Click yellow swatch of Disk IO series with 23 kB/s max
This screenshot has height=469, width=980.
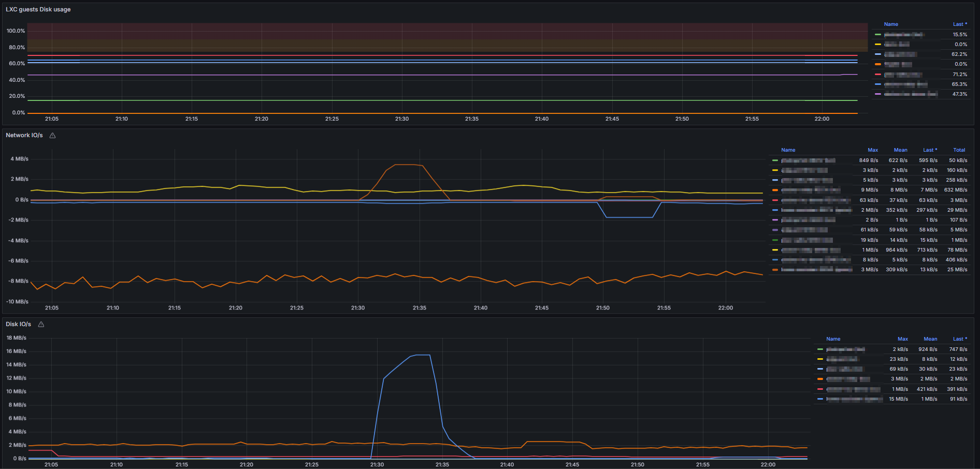[x=820, y=359]
